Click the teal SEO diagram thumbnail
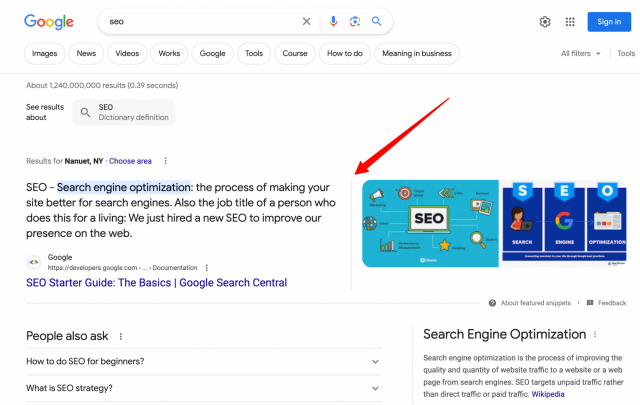This screenshot has width=640, height=405. [x=430, y=223]
